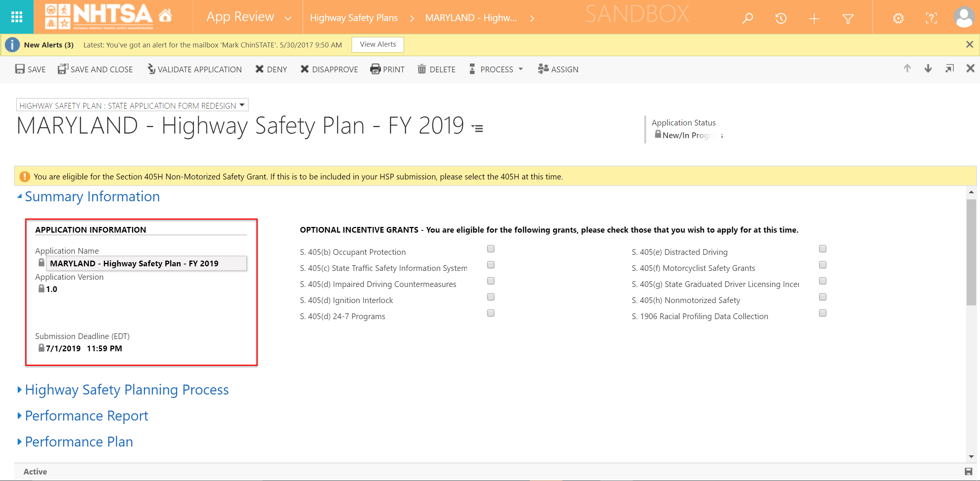
Task: Click the vertical scrollbar thumb in form
Action: (x=971, y=253)
